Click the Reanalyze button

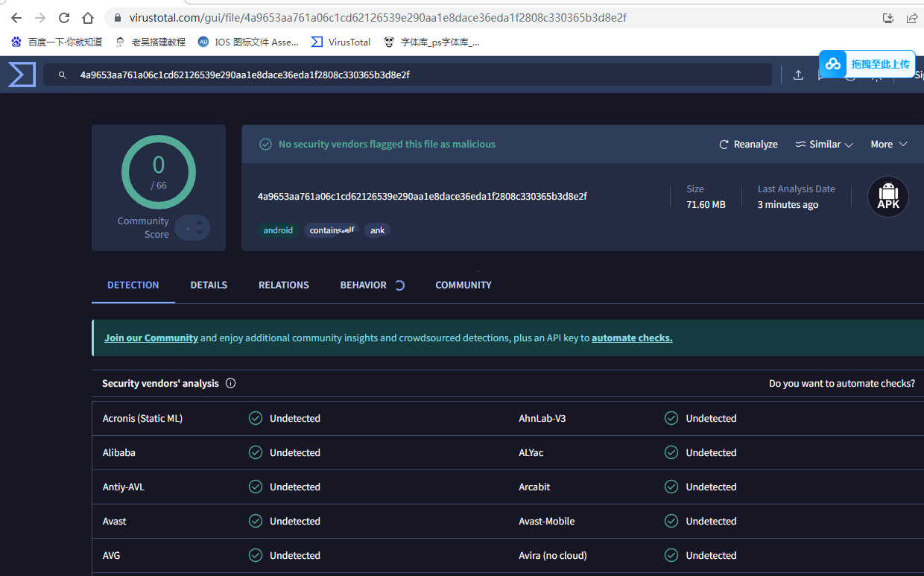748,145
